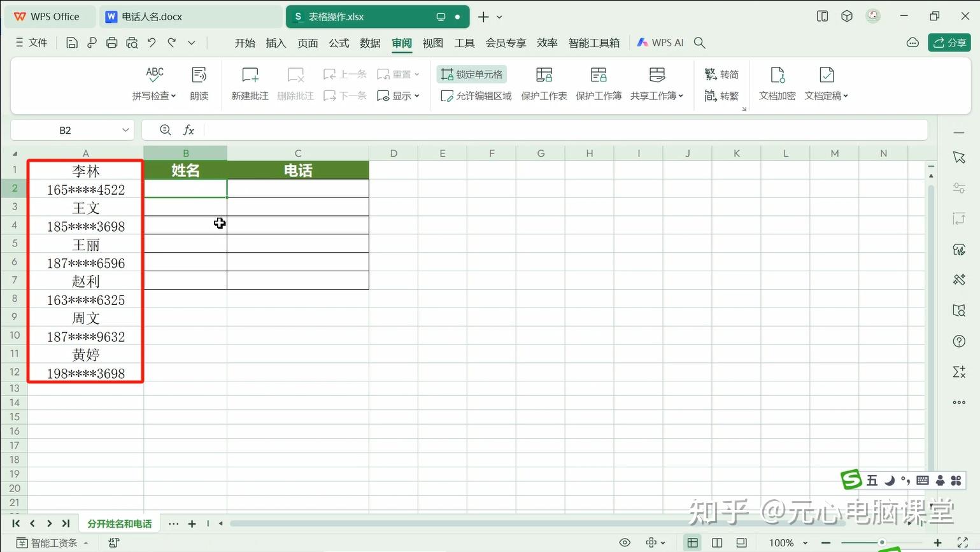This screenshot has height=552, width=980.
Task: Open the 文件 file menu
Action: 31,43
